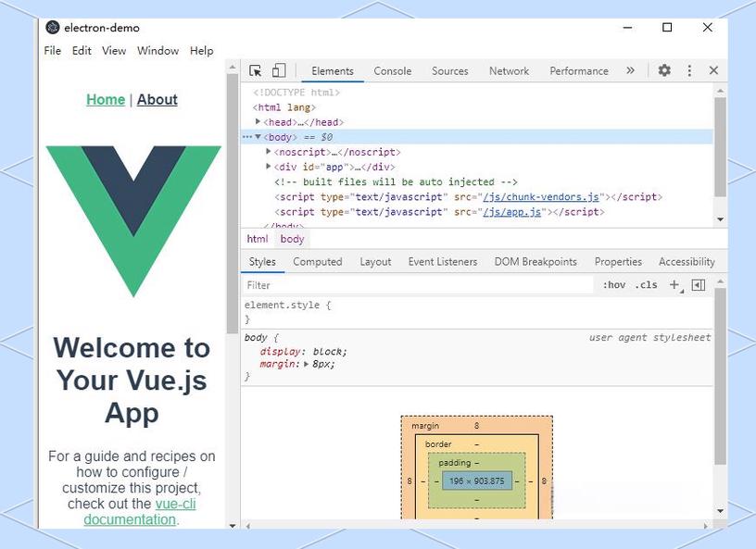Image resolution: width=756 pixels, height=549 pixels.
Task: Click the new style rule plus icon
Action: (675, 285)
